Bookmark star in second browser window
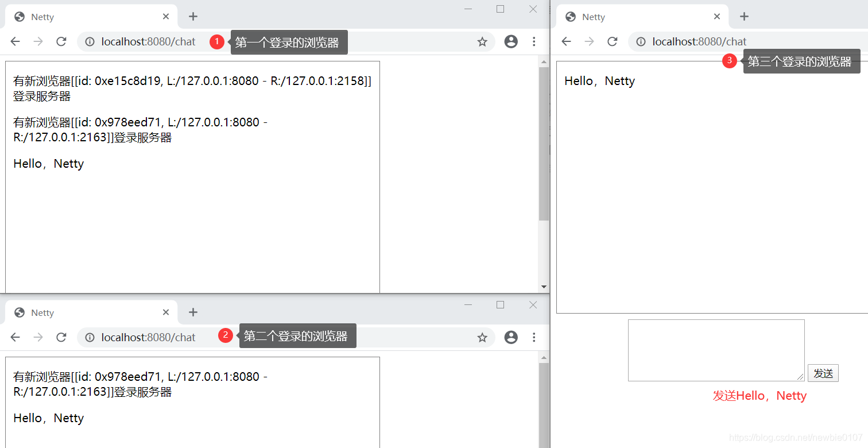The image size is (868, 448). point(482,337)
